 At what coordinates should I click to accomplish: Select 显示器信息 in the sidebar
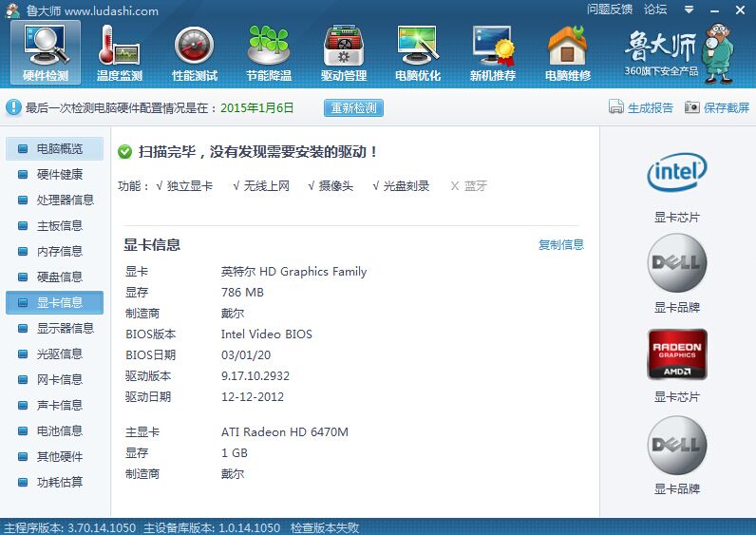[x=54, y=328]
